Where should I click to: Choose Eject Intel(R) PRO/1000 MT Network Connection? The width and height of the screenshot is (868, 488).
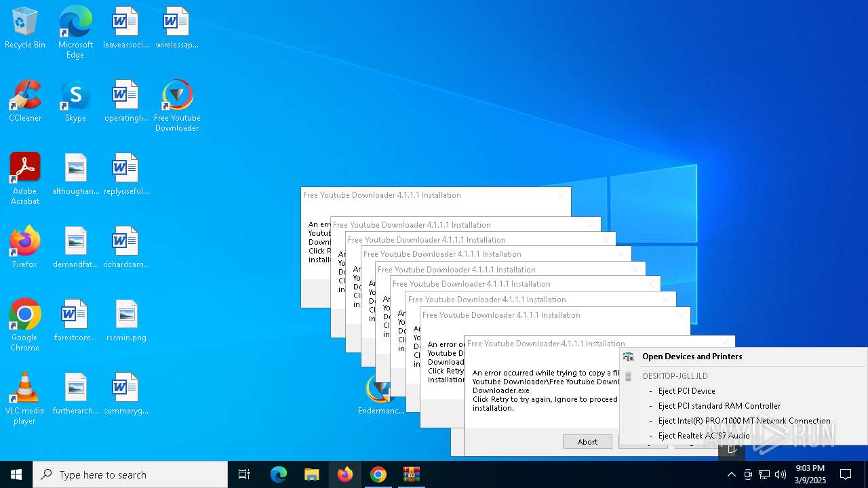743,421
